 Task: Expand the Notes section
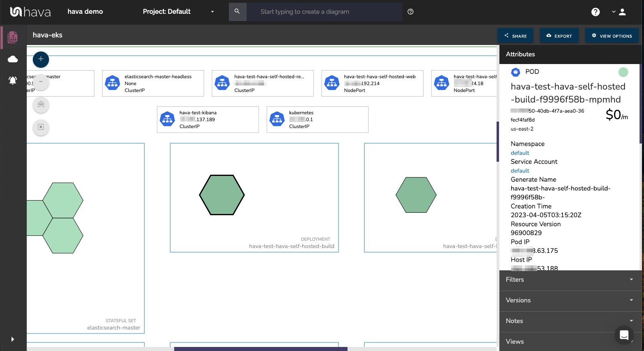pos(570,321)
